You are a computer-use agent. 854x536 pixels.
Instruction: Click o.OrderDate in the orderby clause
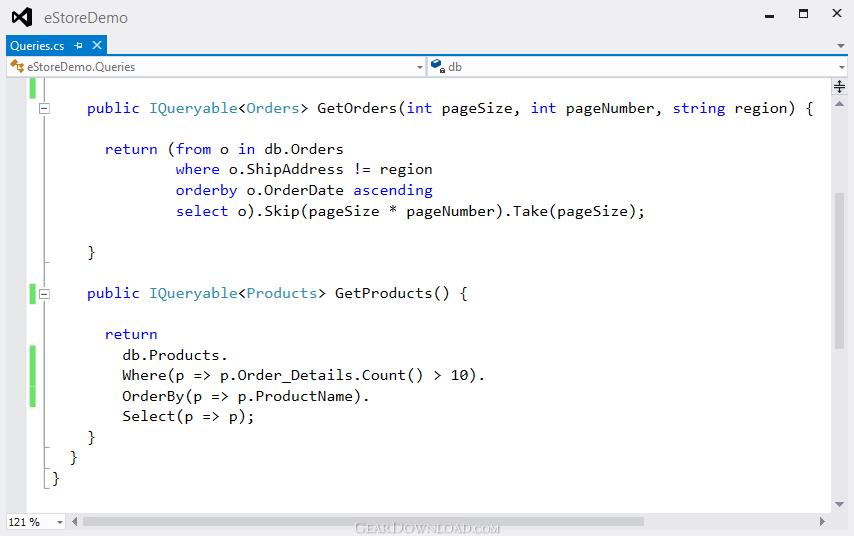point(295,190)
